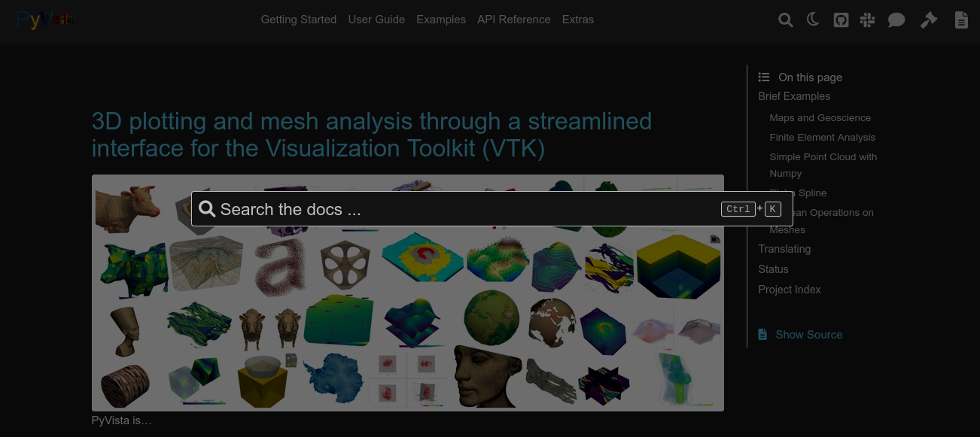Image resolution: width=980 pixels, height=437 pixels.
Task: Open the User Guide menu item
Action: coord(376,20)
